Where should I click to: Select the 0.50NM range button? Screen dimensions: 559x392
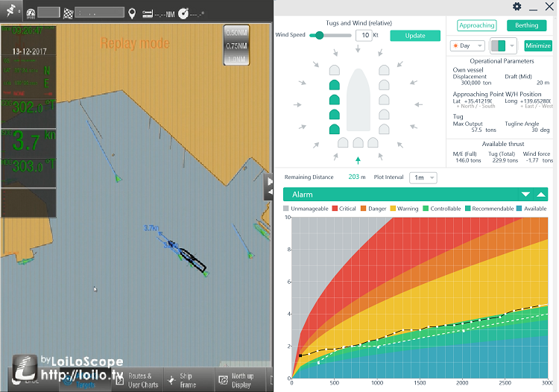click(x=236, y=33)
